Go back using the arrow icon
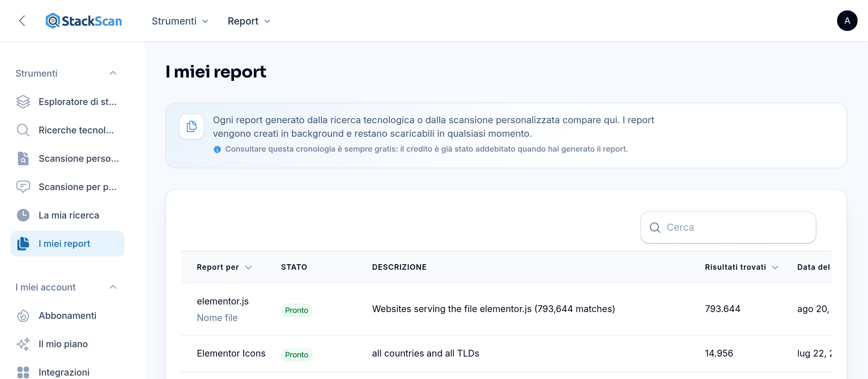This screenshot has width=868, height=379. 22,21
